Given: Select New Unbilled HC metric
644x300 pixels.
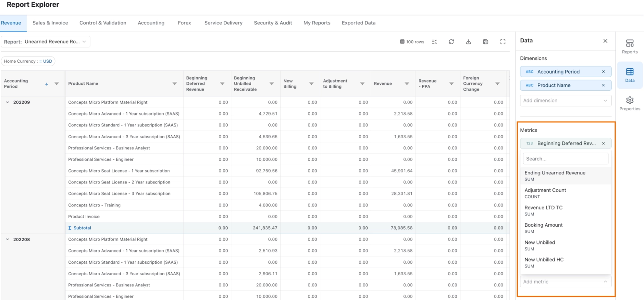Looking at the screenshot, I should pos(565,263).
